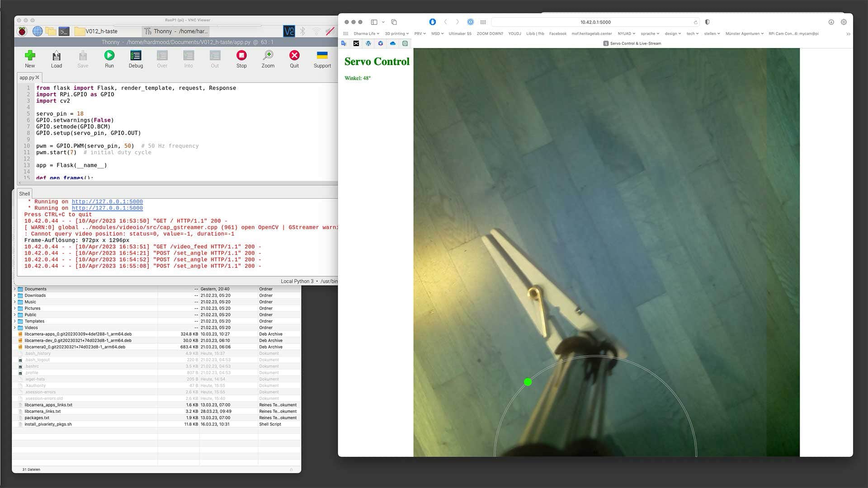Select Servo Control & Live-Stream Safari tab
This screenshot has height=488, width=868.
(x=632, y=43)
